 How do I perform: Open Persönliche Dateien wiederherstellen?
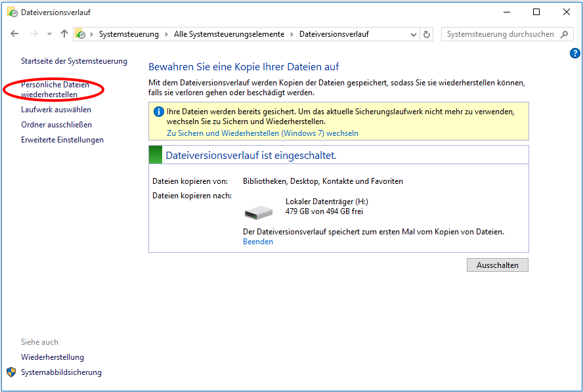(x=55, y=90)
